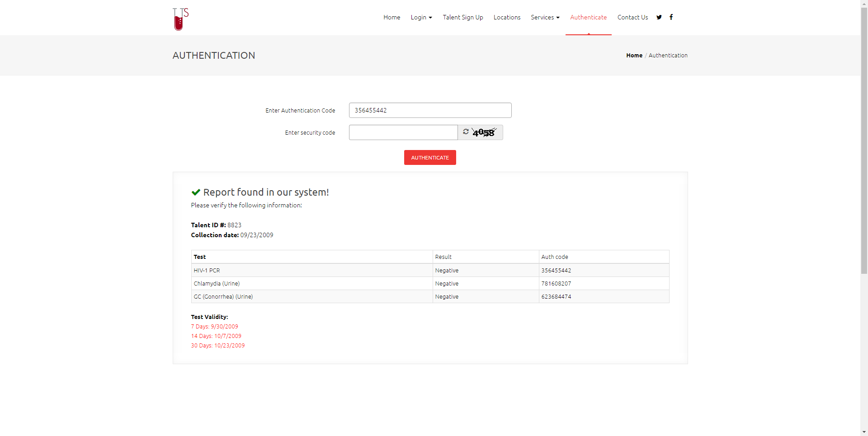Click the scrollbar down arrow
The width and height of the screenshot is (868, 436).
pyautogui.click(x=864, y=432)
